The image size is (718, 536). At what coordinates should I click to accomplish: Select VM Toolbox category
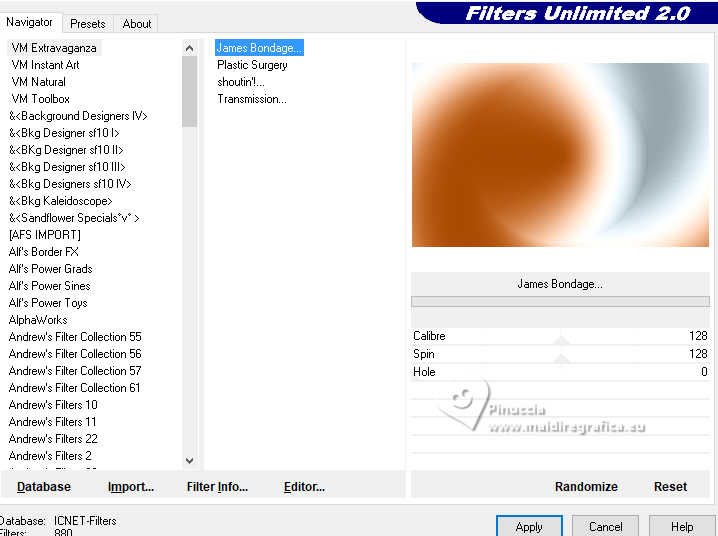click(x=41, y=99)
